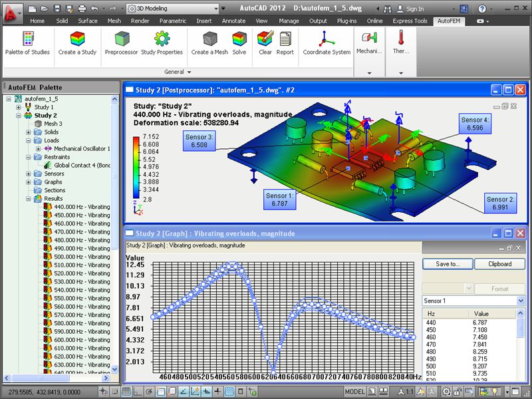Screen dimensions: 532x399
Task: Expand the Solids folder
Action: (x=29, y=132)
